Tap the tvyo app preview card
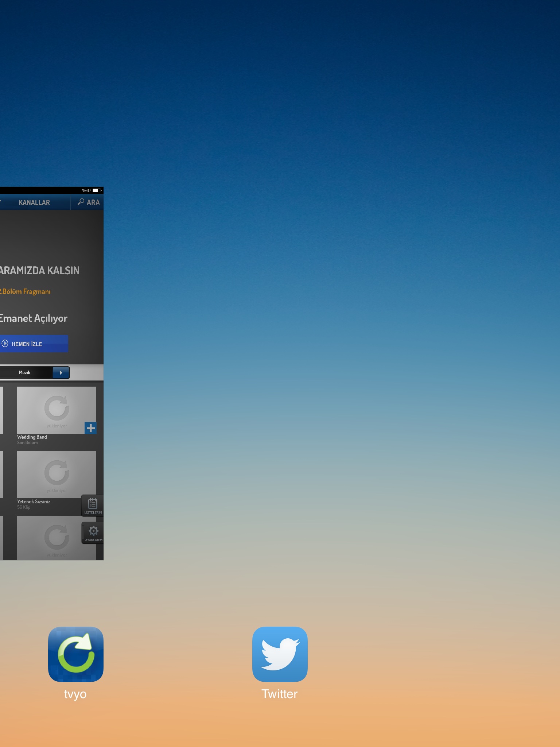This screenshot has width=560, height=747. point(52,373)
